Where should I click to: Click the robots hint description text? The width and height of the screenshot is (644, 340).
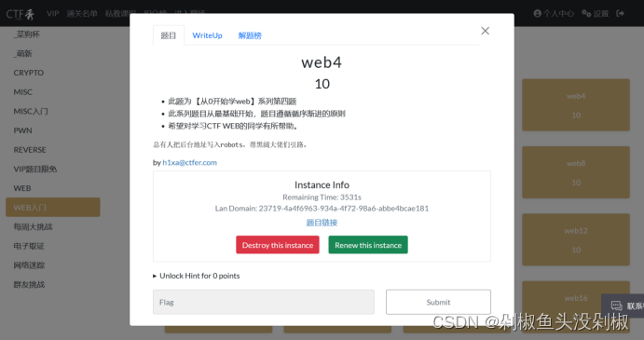pyautogui.click(x=230, y=144)
